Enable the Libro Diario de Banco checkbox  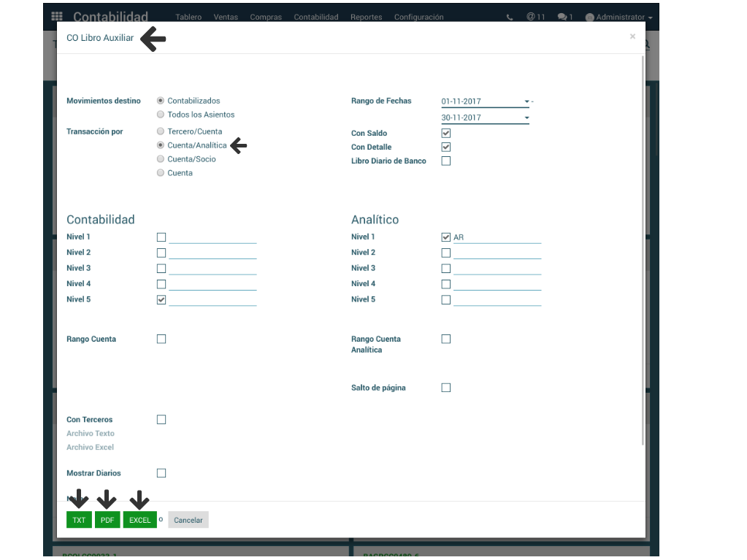(446, 161)
